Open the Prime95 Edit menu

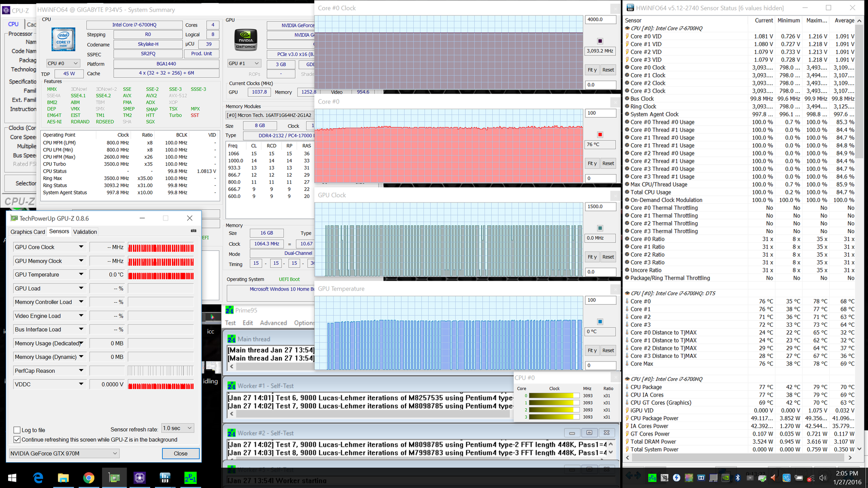[x=248, y=323]
